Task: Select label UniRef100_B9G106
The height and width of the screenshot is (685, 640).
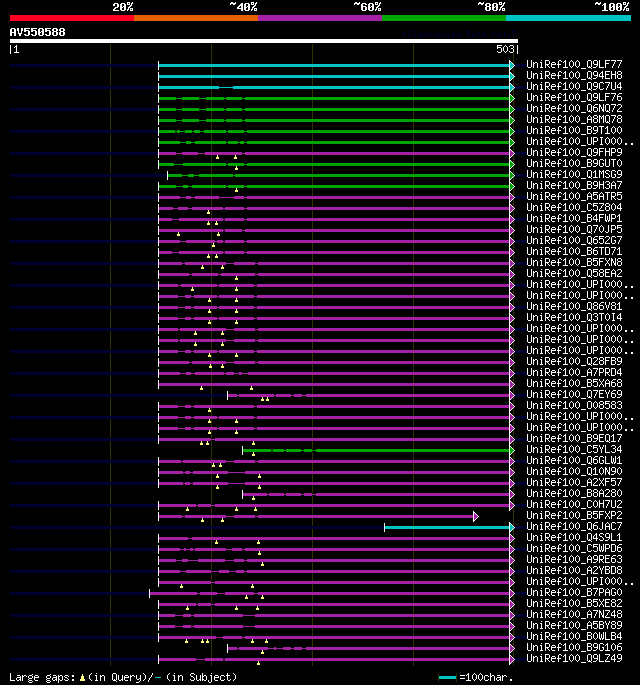Action: (574, 647)
